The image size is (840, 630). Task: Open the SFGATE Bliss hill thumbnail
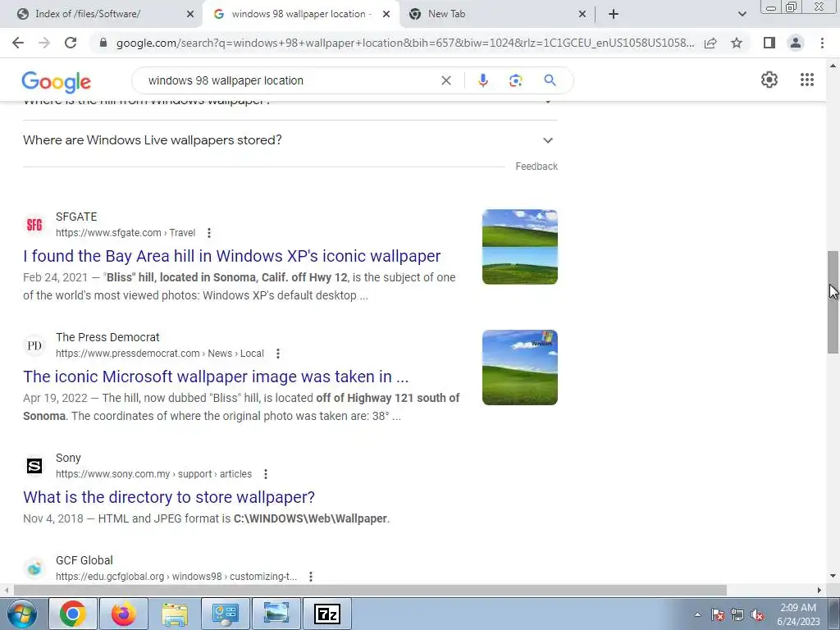tap(519, 246)
